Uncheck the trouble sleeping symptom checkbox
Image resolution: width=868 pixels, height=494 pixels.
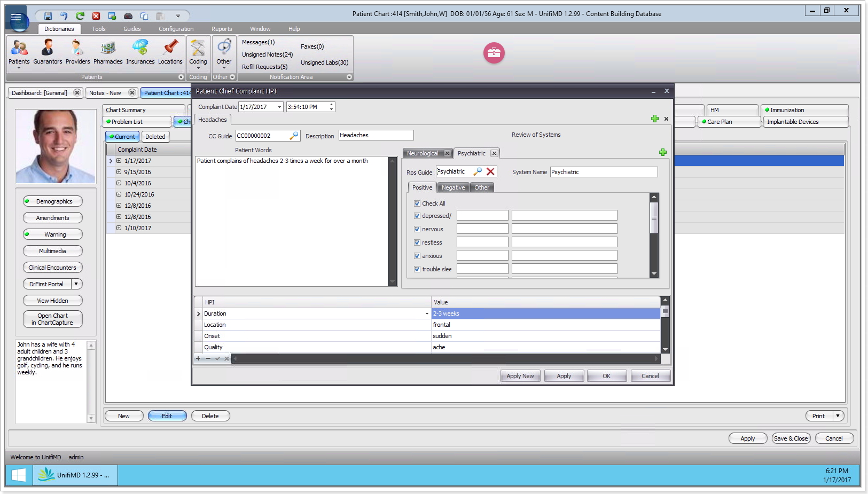417,269
